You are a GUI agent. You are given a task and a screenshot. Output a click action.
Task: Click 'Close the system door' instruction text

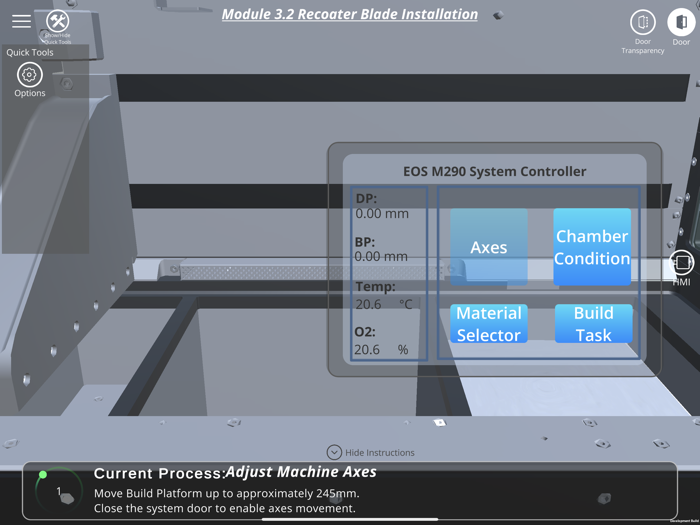coord(225,508)
